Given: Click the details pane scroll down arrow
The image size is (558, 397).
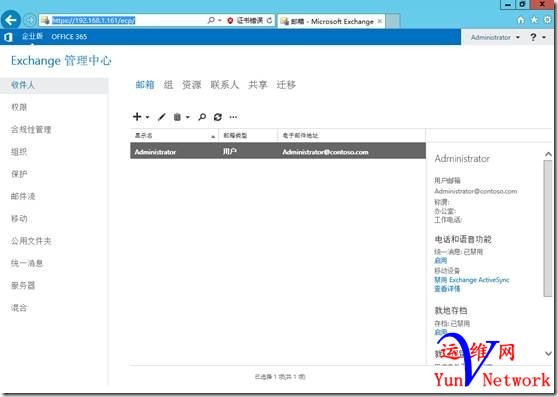Looking at the screenshot, I should pos(548,353).
